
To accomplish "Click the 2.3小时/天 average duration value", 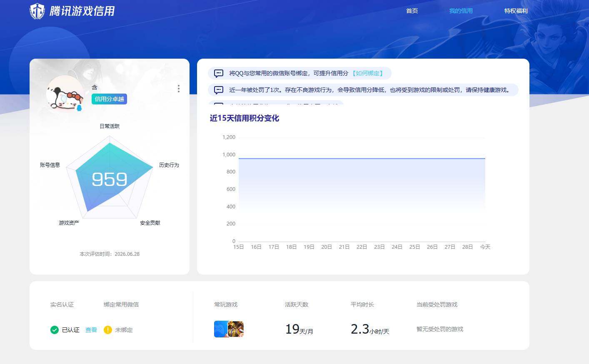I will click(370, 329).
